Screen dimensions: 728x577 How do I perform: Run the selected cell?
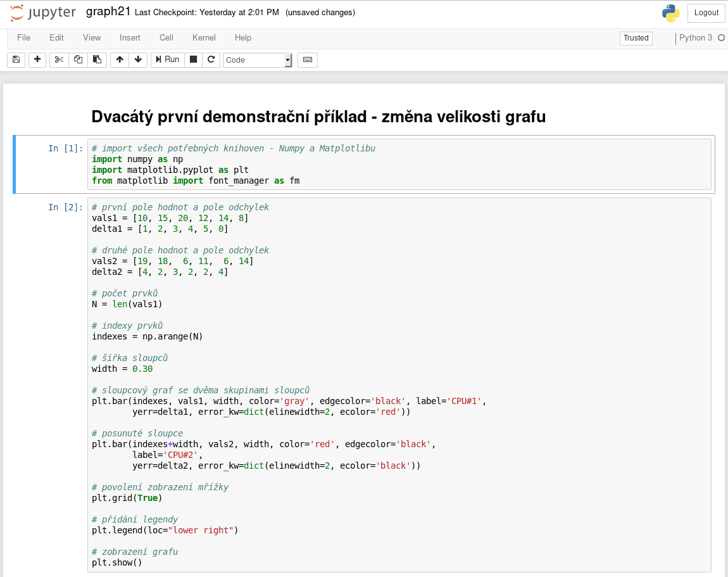tap(168, 60)
